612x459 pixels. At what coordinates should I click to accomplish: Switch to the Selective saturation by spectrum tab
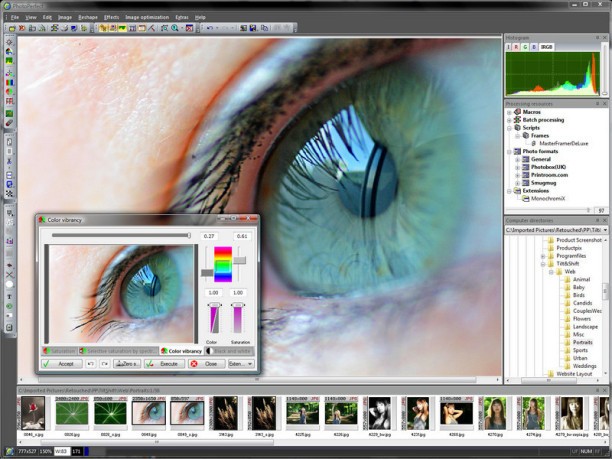[118, 351]
